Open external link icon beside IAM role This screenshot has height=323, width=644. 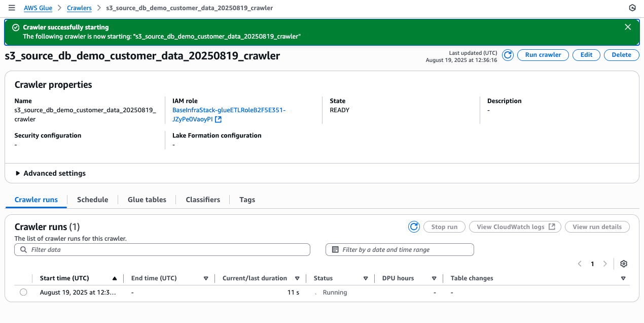coord(218,119)
